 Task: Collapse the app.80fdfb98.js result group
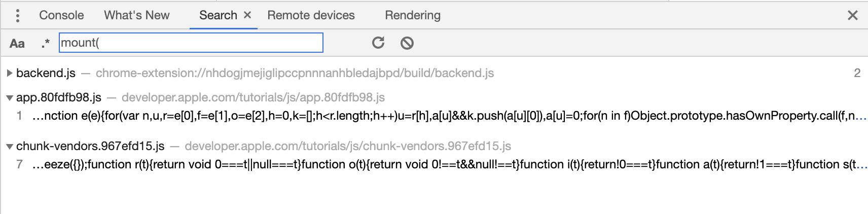(9, 97)
